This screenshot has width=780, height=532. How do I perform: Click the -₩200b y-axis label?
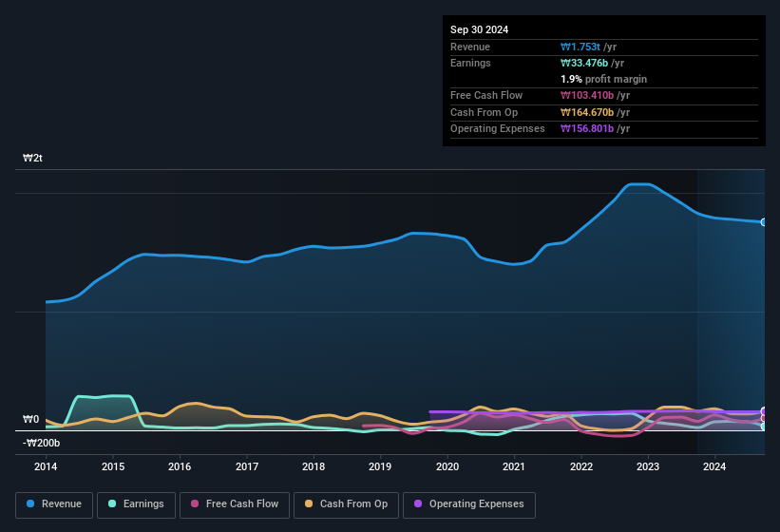click(41, 443)
